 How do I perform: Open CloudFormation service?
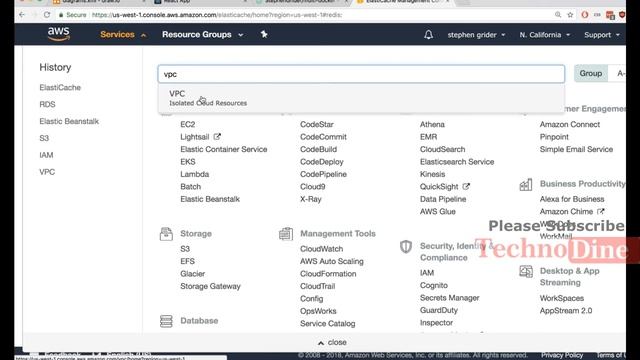pos(328,273)
